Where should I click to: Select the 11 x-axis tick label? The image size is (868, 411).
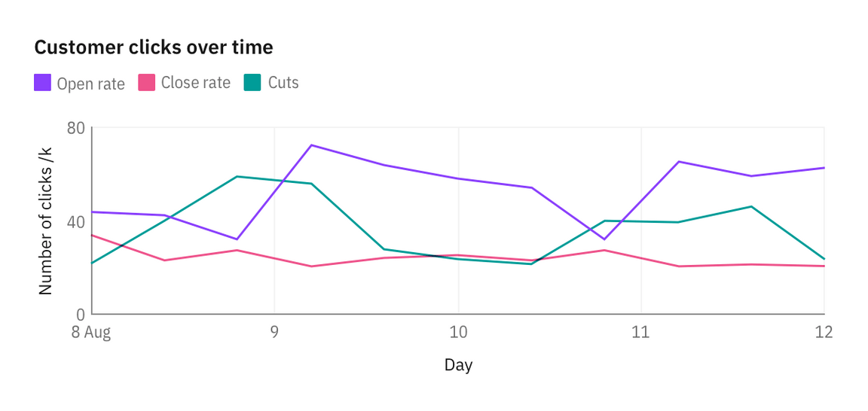641,333
